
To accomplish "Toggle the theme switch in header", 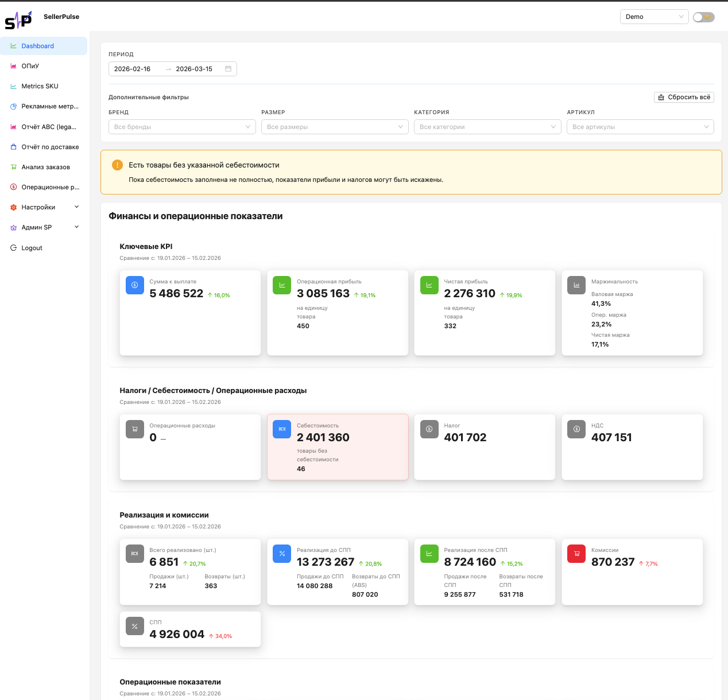I will (703, 17).
